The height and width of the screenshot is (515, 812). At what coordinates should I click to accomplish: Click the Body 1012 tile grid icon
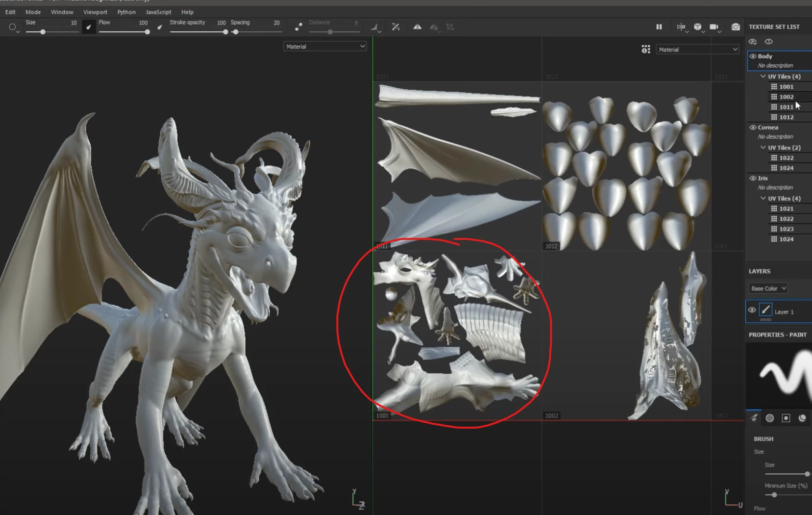pos(774,117)
